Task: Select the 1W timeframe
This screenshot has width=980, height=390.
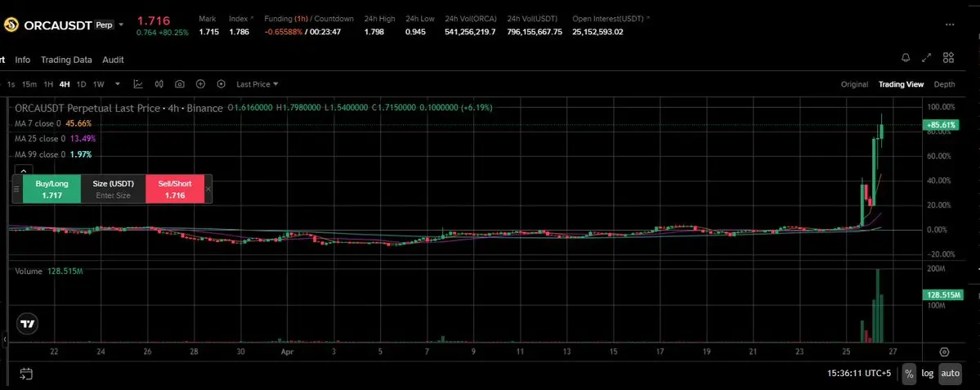Action: 98,84
